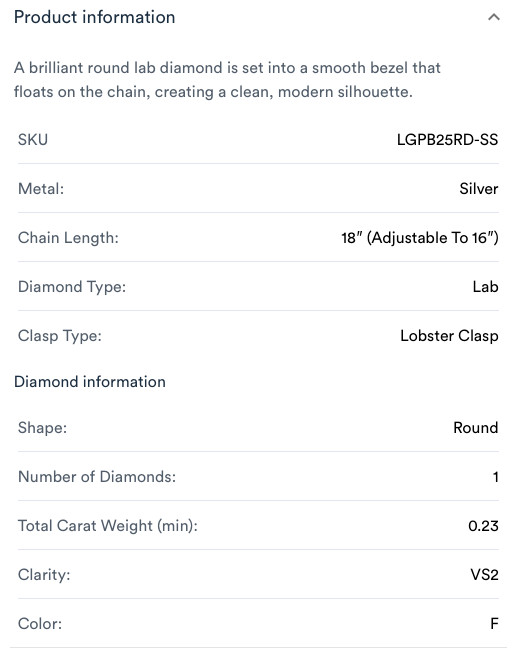Click the Metal value Silver

(x=479, y=189)
